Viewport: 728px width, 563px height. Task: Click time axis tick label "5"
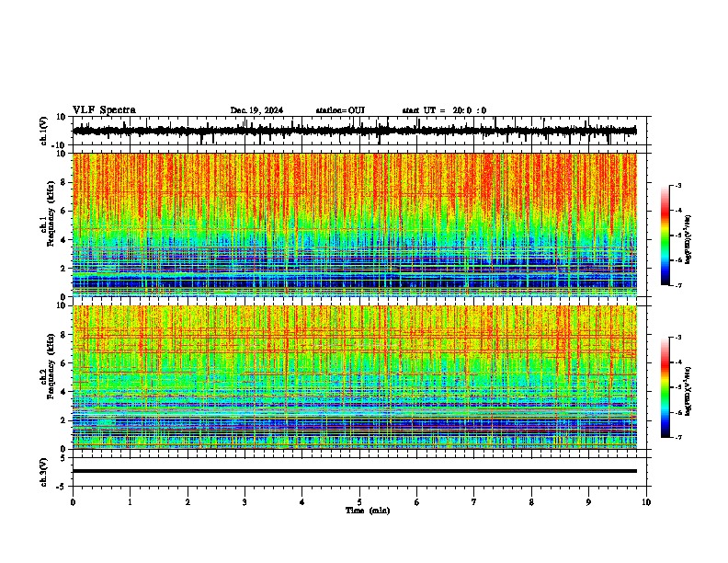(x=359, y=502)
